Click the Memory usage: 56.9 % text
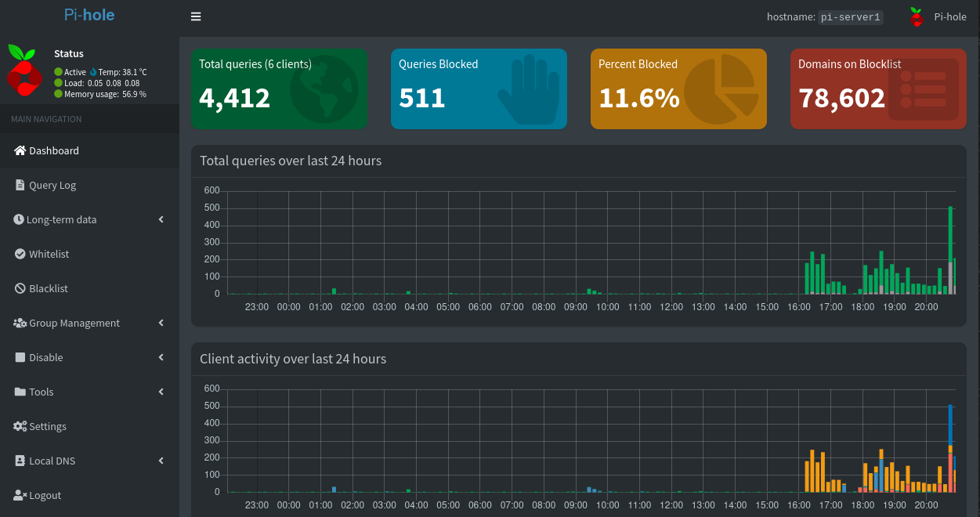980x517 pixels. (105, 94)
